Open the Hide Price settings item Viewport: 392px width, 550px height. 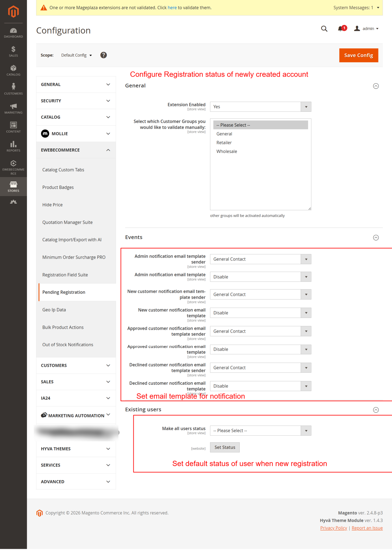coord(52,205)
